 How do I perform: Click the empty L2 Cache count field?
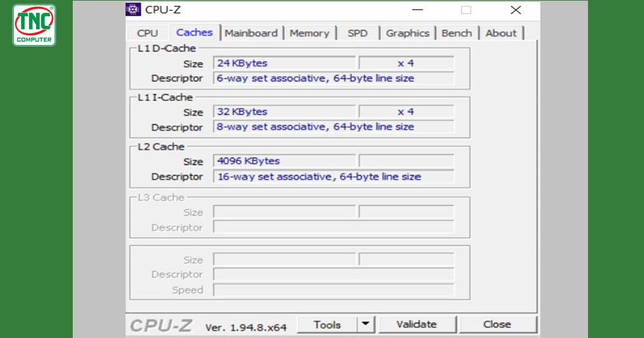(x=406, y=161)
